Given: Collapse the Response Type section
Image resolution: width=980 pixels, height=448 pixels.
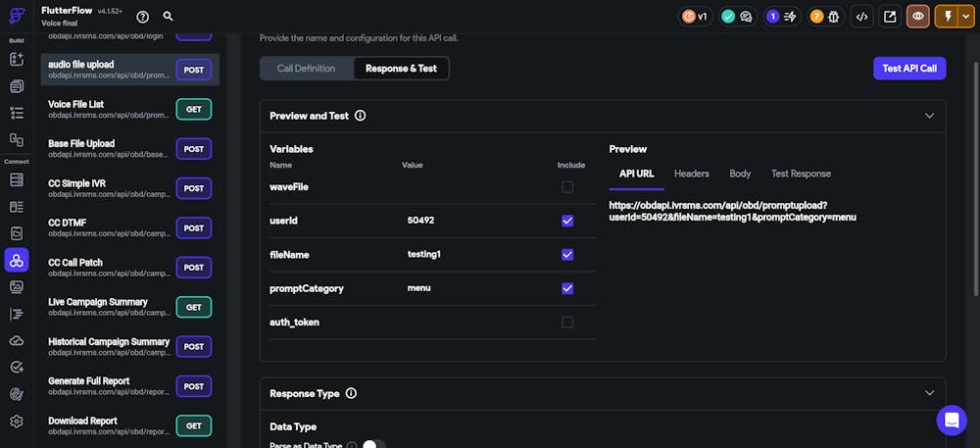Looking at the screenshot, I should pos(929,393).
